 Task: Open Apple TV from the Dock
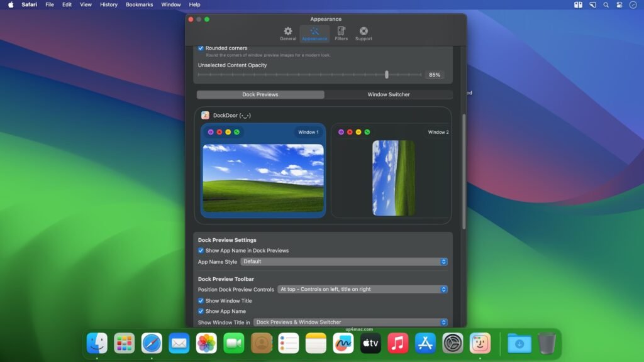click(x=370, y=343)
